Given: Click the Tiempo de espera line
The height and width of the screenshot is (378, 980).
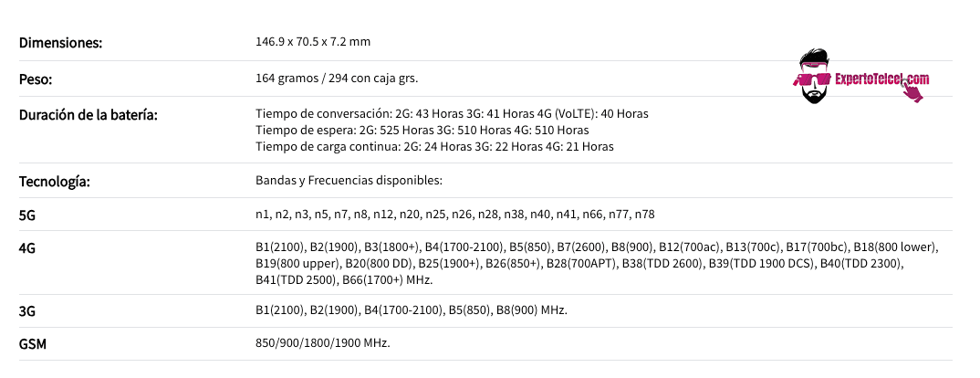Looking at the screenshot, I should [x=422, y=131].
